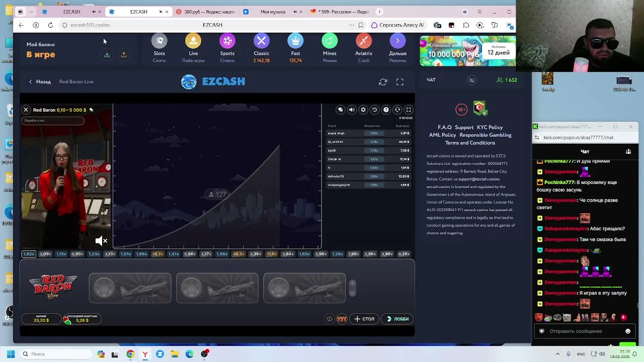Open the in-game help question mark
The height and width of the screenshot is (362, 644).
coord(386,110)
